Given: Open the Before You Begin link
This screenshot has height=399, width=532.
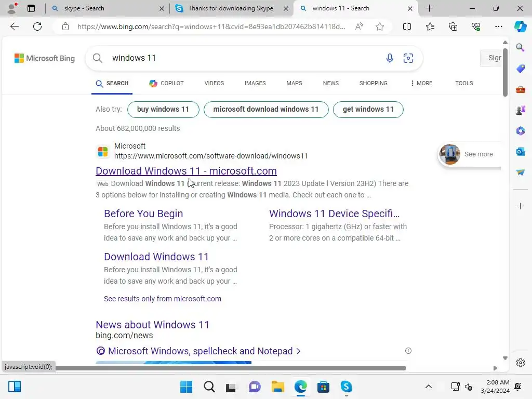Looking at the screenshot, I should tap(143, 214).
